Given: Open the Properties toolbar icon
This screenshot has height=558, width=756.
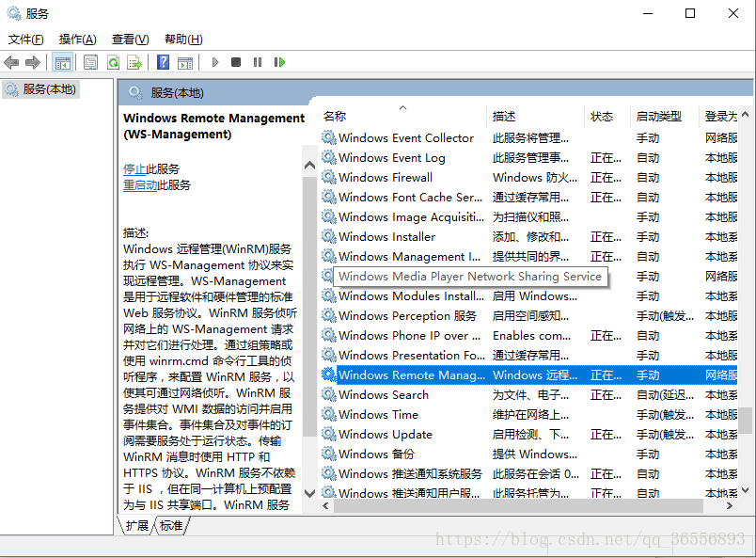Looking at the screenshot, I should (x=90, y=62).
